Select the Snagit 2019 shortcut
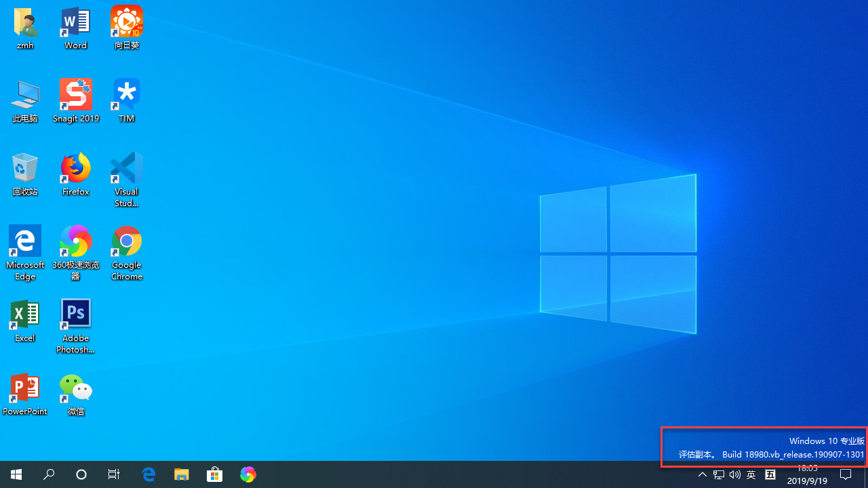The width and height of the screenshot is (868, 488). click(75, 102)
